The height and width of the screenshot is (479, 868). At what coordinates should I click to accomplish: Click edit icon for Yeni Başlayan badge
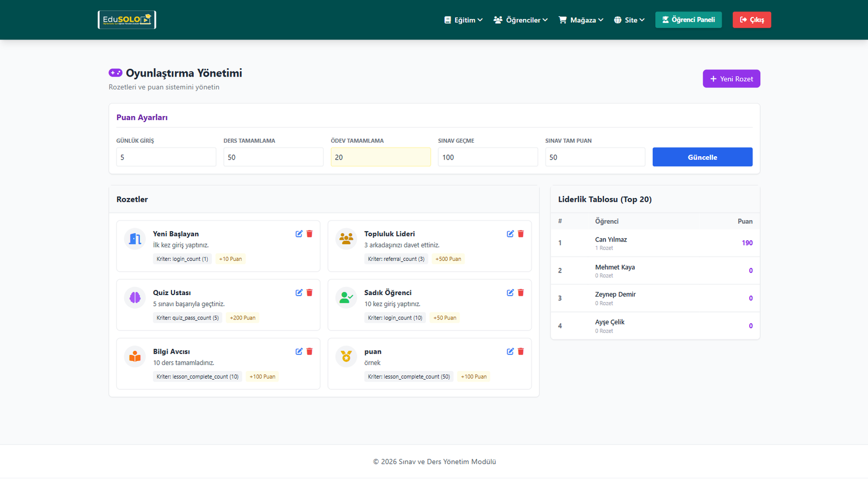[x=299, y=234]
